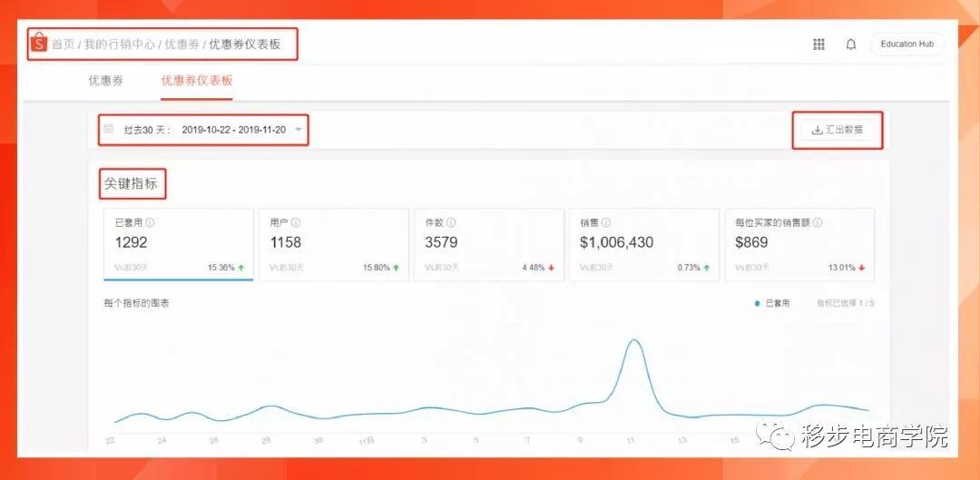Select the 用户 1158 metric card
This screenshot has height=480, width=980.
point(334,244)
